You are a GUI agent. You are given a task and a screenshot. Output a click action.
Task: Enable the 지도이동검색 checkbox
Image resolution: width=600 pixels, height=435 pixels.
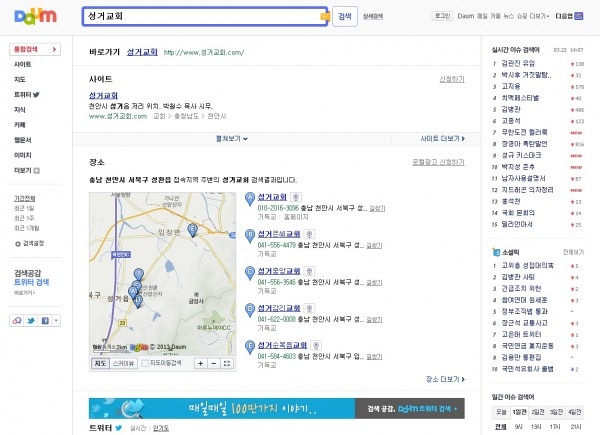(145, 363)
